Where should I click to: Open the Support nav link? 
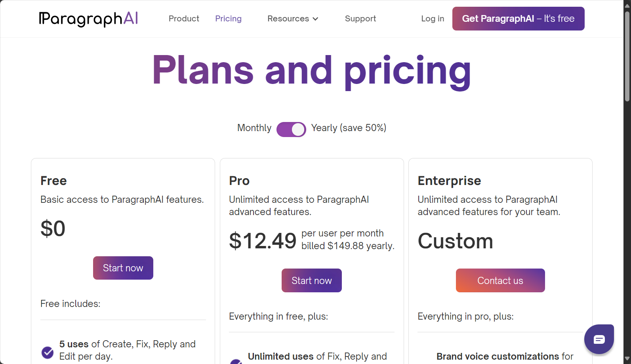pos(360,19)
